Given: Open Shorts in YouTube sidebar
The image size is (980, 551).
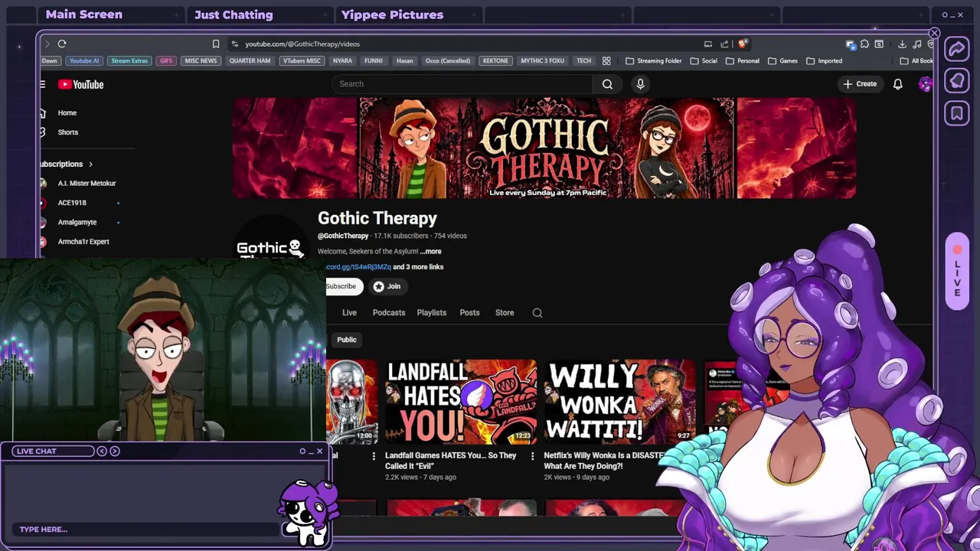Looking at the screenshot, I should (68, 132).
